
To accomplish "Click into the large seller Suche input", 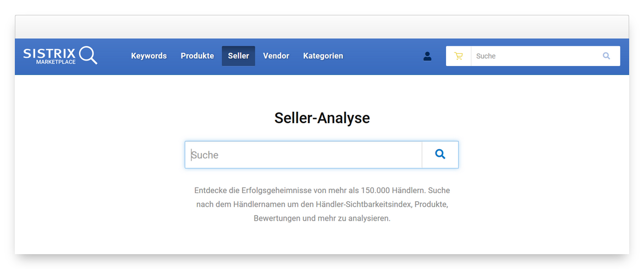I will [303, 155].
